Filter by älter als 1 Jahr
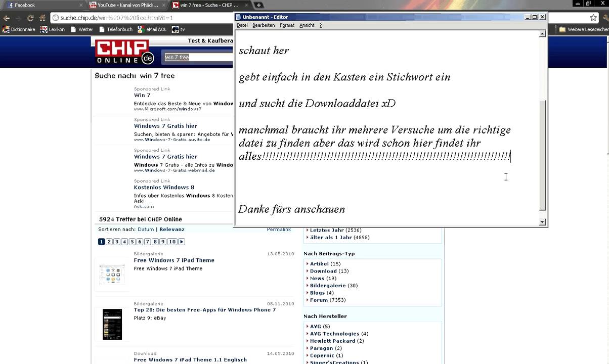 330,237
